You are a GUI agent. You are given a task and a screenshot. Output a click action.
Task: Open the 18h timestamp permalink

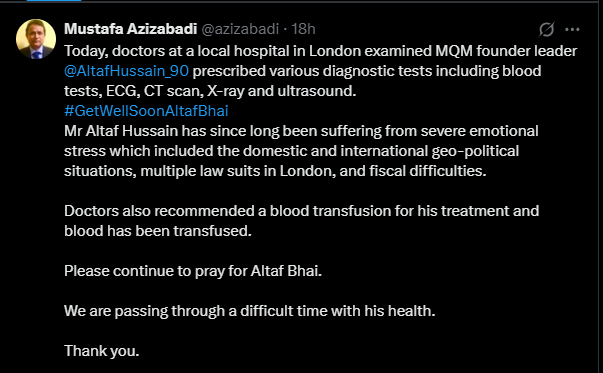tap(303, 29)
